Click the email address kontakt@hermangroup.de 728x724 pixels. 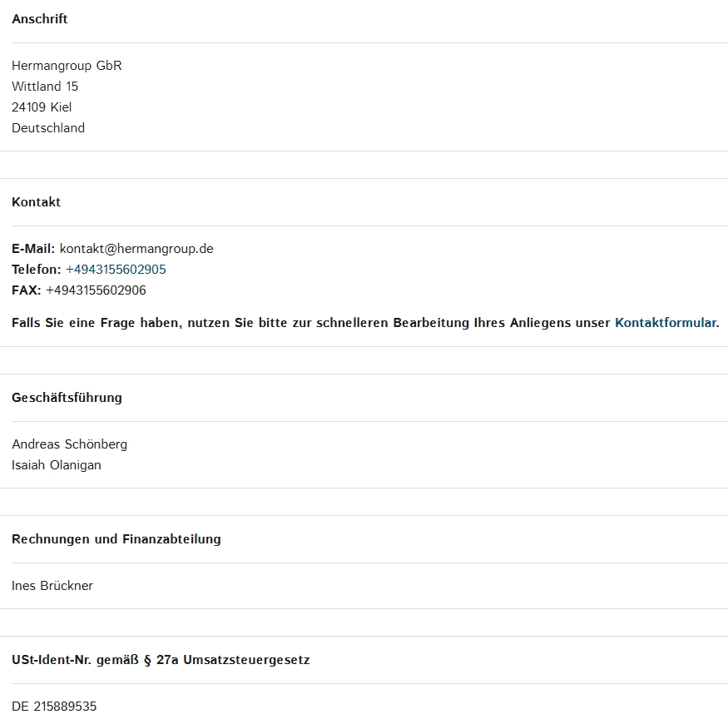tap(136, 249)
